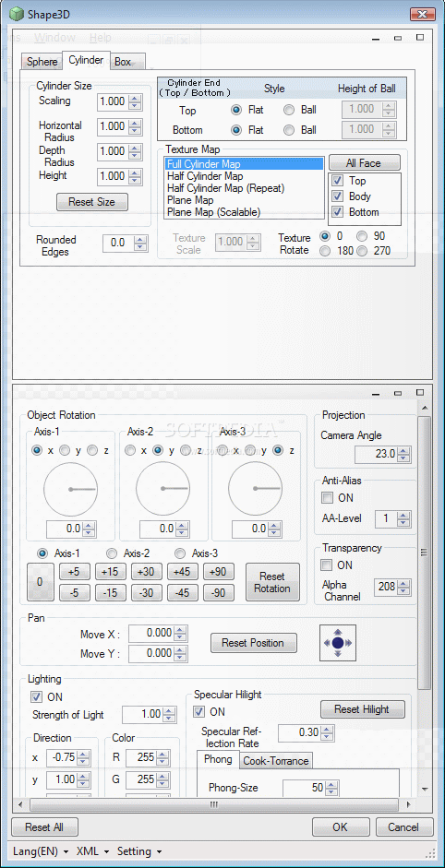The width and height of the screenshot is (445, 868).
Task: Rotate by -90 degrees button
Action: (218, 593)
